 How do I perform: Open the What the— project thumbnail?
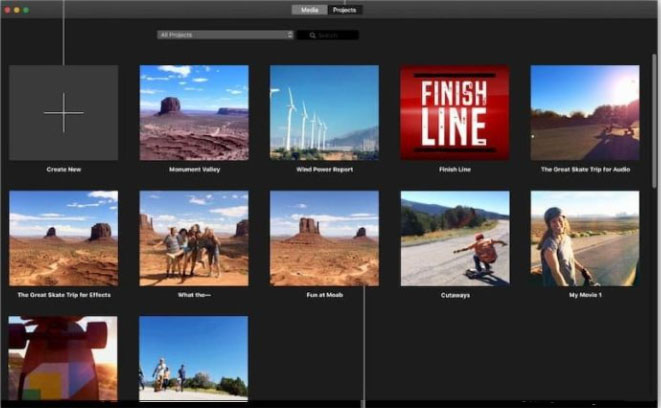click(x=194, y=238)
